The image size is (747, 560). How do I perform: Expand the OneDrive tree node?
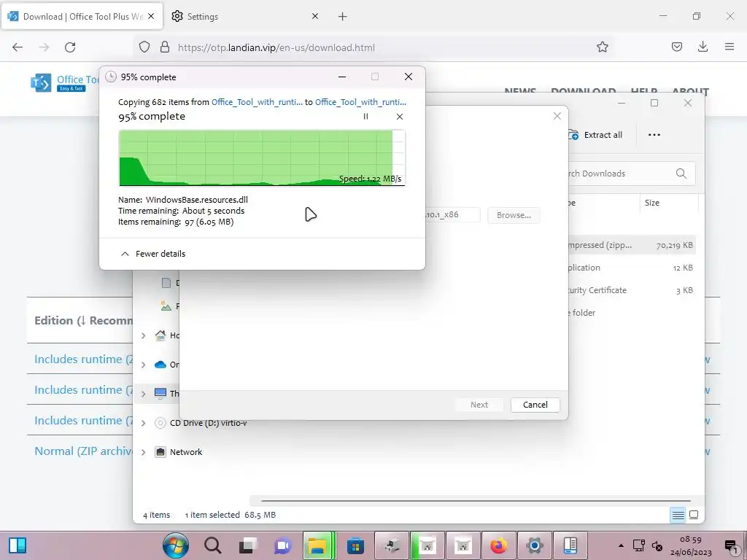pyautogui.click(x=144, y=365)
